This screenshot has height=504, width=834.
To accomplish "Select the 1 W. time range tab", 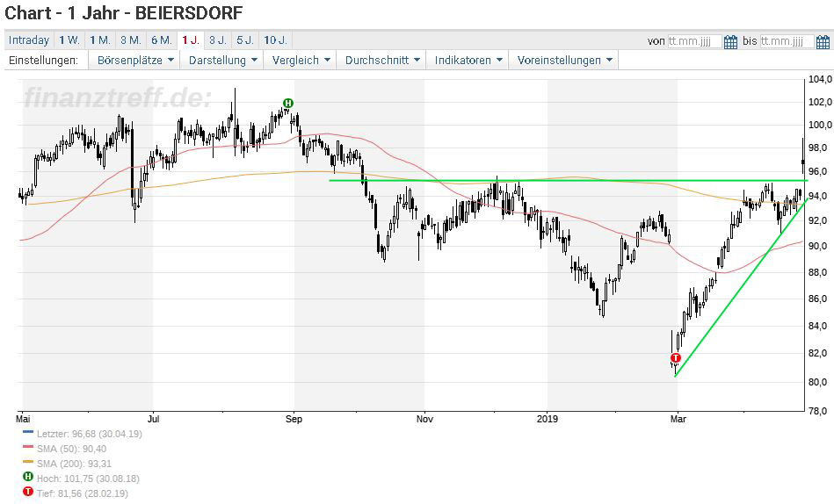I will click(69, 40).
